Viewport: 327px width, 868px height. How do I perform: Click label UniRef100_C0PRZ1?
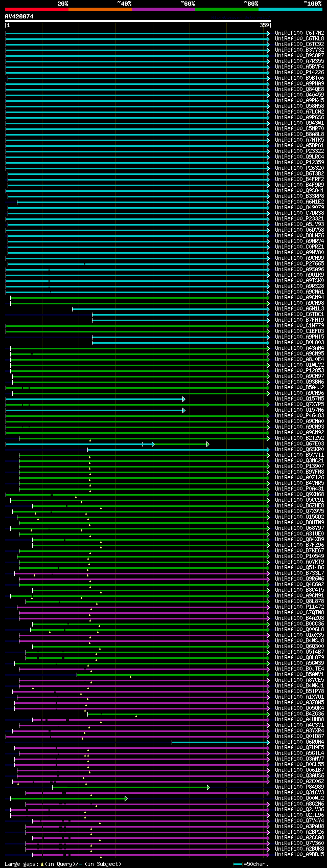(299, 247)
